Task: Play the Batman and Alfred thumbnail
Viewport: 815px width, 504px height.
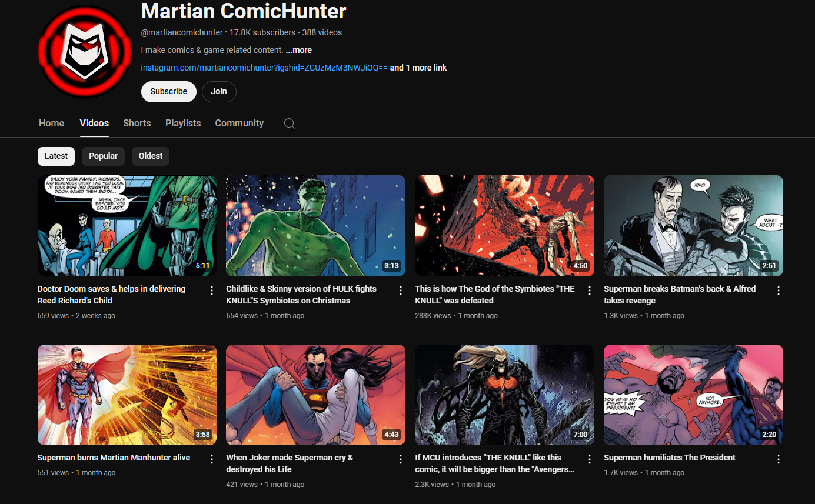Action: 693,226
